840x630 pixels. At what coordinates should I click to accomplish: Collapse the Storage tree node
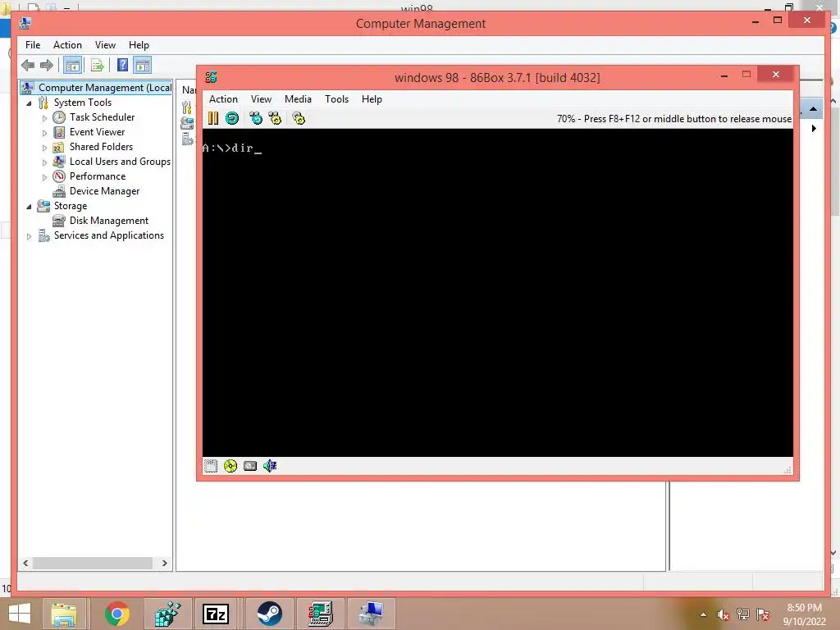[x=29, y=206]
